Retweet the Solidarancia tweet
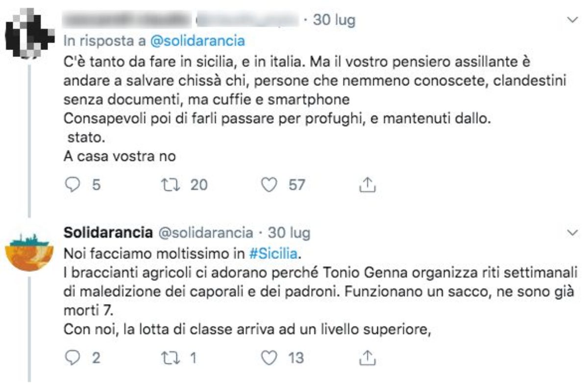Screen dimensions: 588x386 [169, 359]
